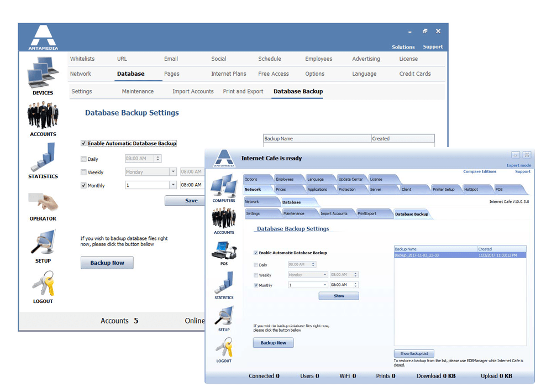The height and width of the screenshot is (392, 541).
Task: Open Update Center tab in Internet Cafe
Action: (x=350, y=179)
